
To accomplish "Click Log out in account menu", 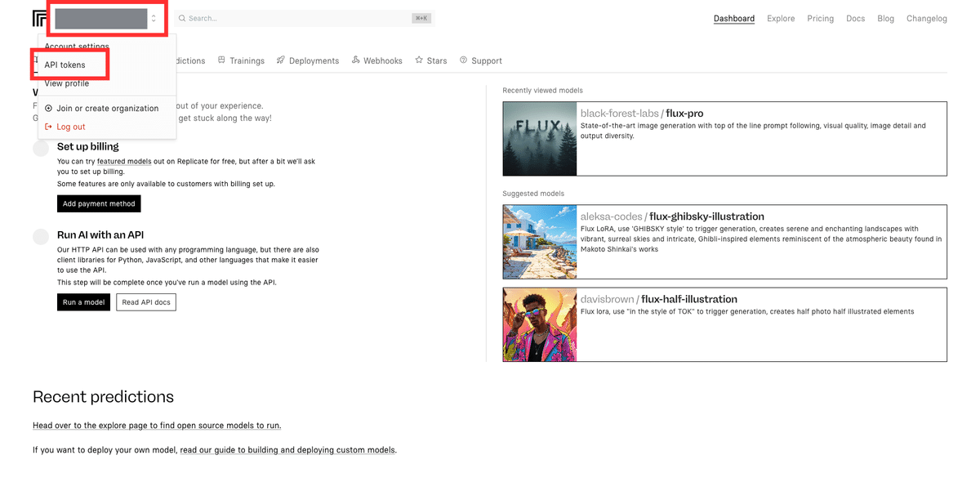I will pos(70,127).
